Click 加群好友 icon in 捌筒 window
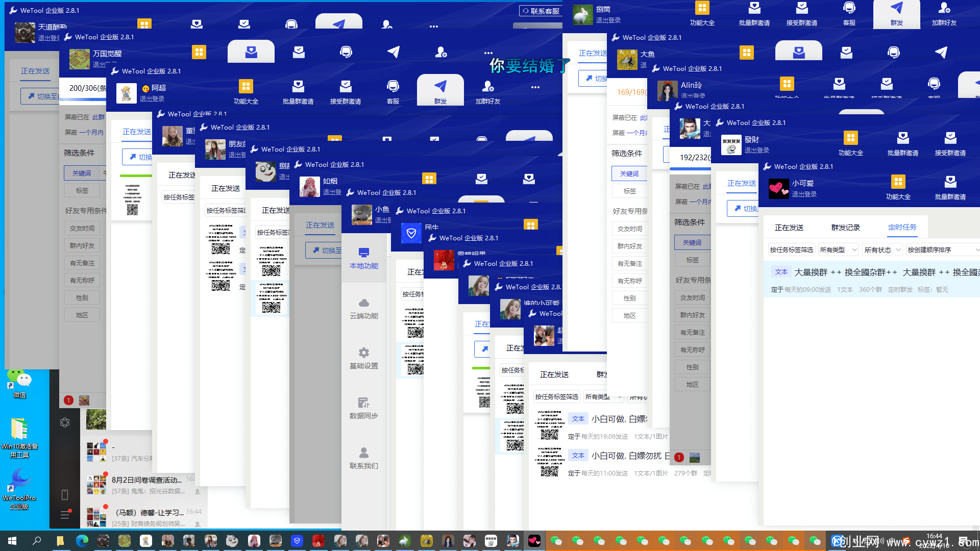980x551 pixels. (944, 14)
